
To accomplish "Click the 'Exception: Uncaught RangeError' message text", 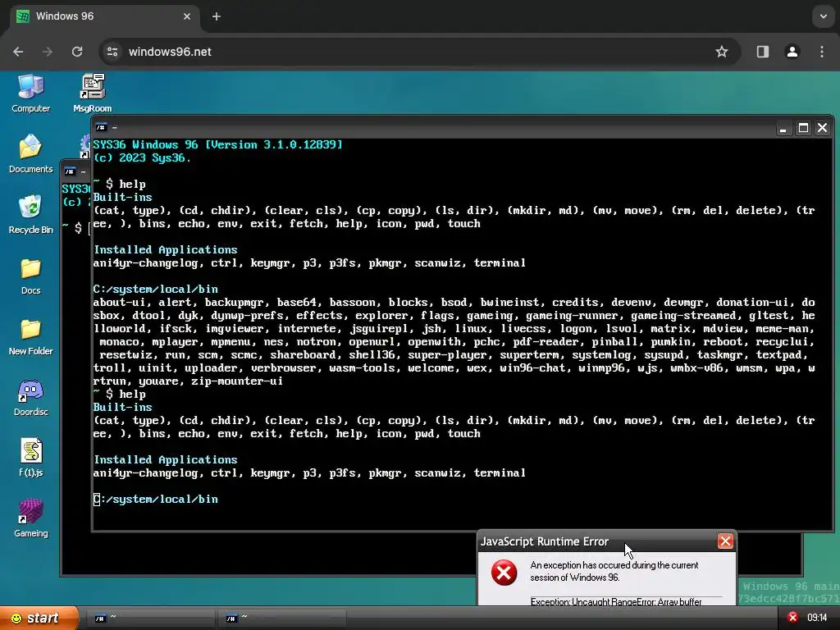I will point(616,601).
